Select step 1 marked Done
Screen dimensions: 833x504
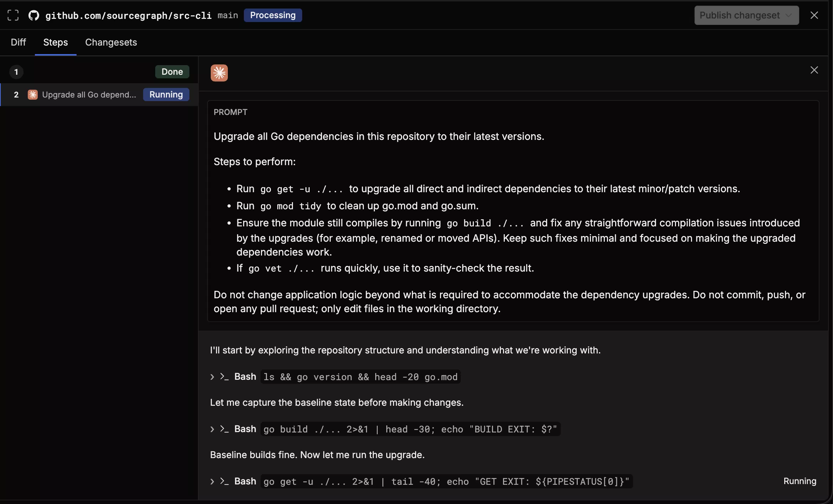click(99, 72)
